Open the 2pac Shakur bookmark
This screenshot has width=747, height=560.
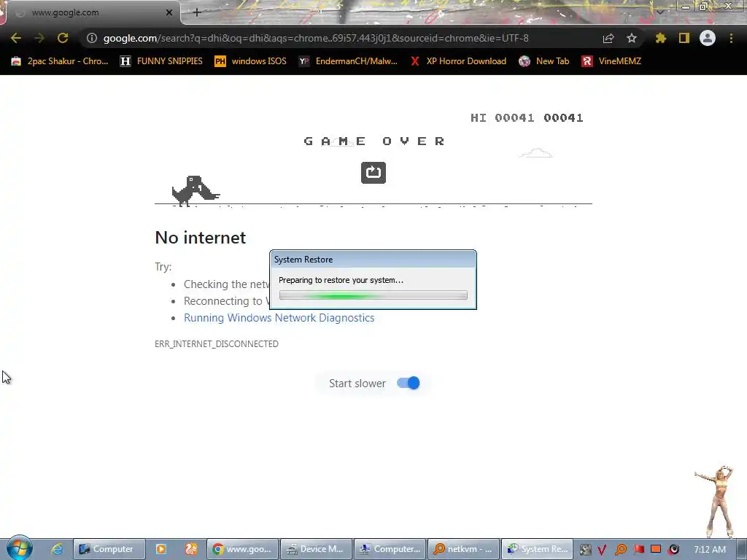(x=60, y=61)
